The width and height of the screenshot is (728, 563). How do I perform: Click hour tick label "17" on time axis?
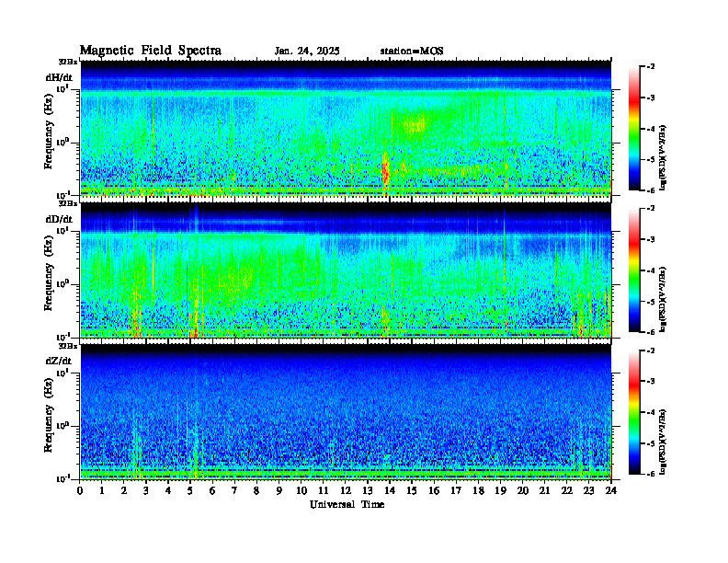pos(456,490)
